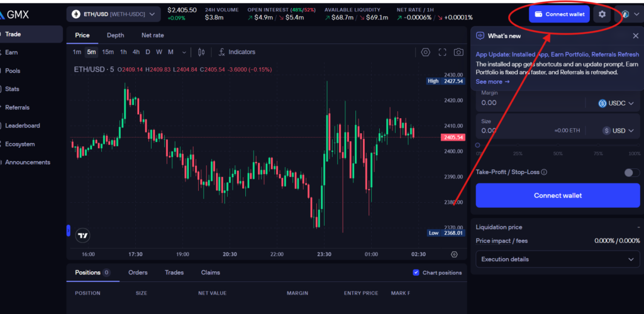Switch to the Net rate tab
644x314 pixels.
point(152,35)
